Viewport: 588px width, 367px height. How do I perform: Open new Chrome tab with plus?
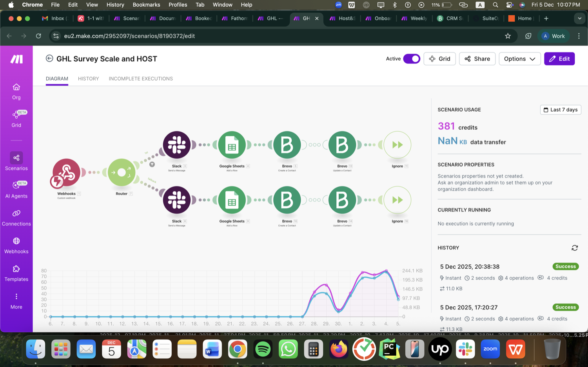(546, 18)
